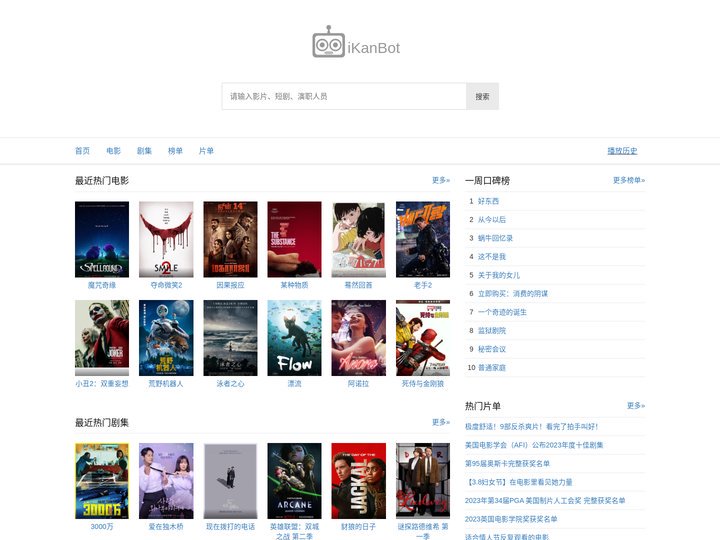Open rank 2 entry 从今以后
720x540 pixels.
click(492, 219)
